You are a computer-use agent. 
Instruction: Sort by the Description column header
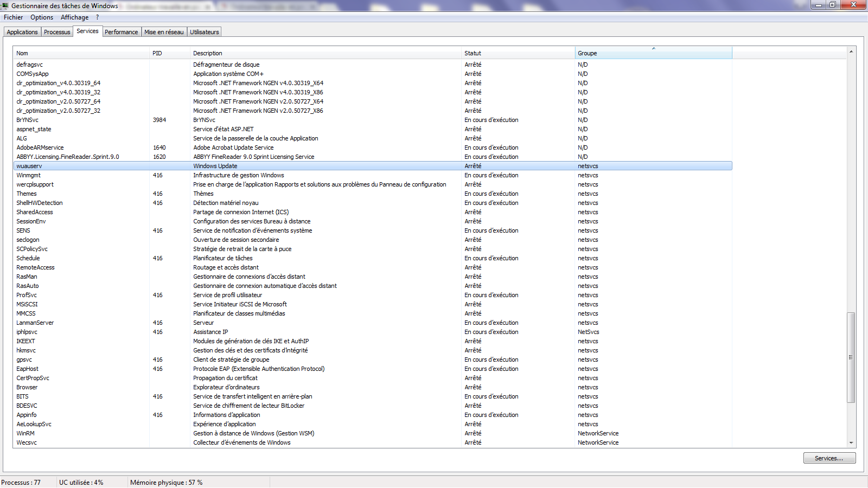coord(325,53)
